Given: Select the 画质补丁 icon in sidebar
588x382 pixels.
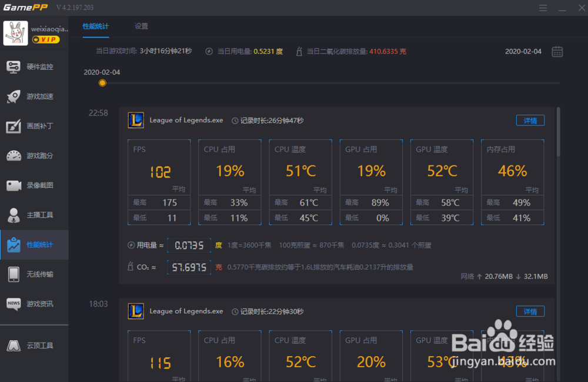Looking at the screenshot, I should pyautogui.click(x=14, y=126).
